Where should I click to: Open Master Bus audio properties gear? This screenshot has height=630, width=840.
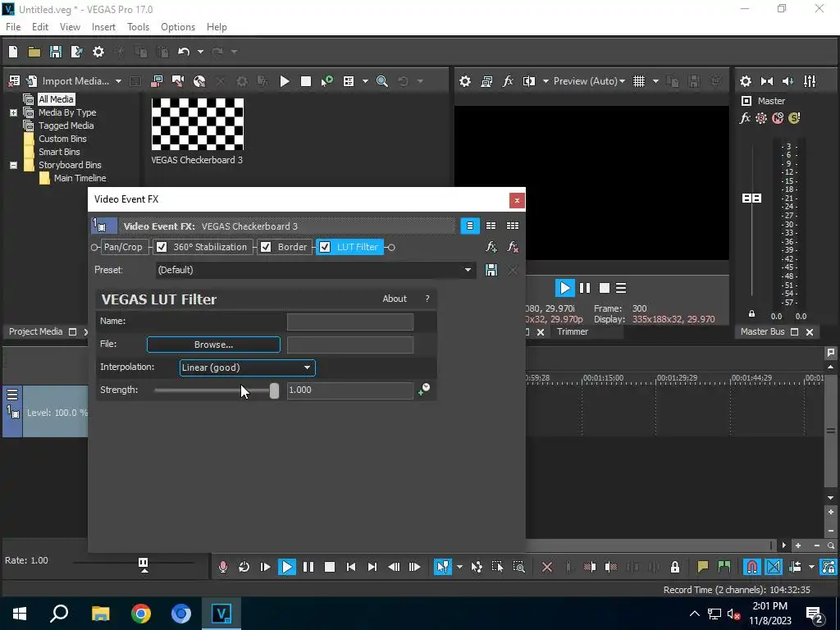click(x=746, y=81)
